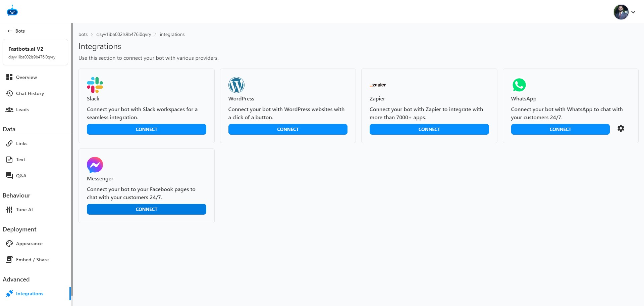Click the Messenger logo
This screenshot has width=644, height=306.
[x=95, y=165]
